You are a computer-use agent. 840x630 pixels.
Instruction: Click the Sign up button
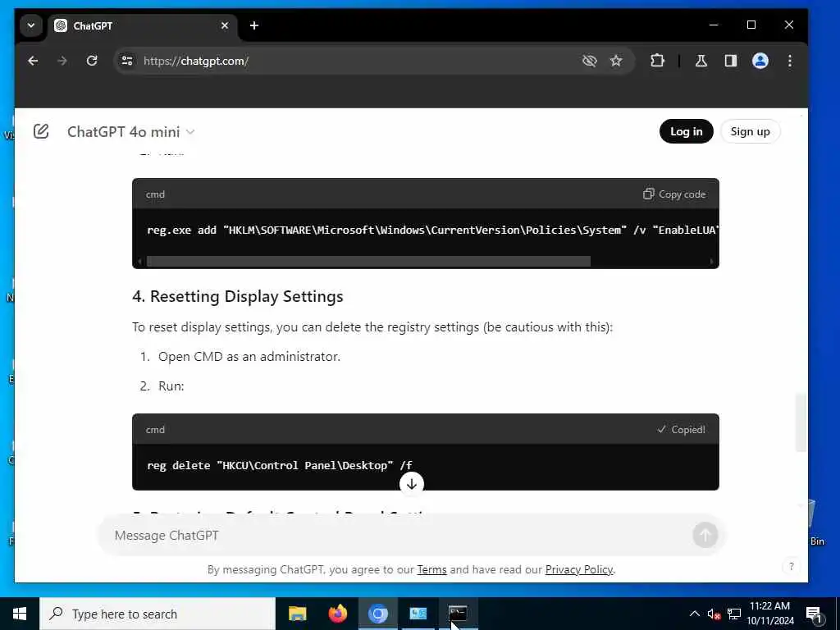click(750, 131)
